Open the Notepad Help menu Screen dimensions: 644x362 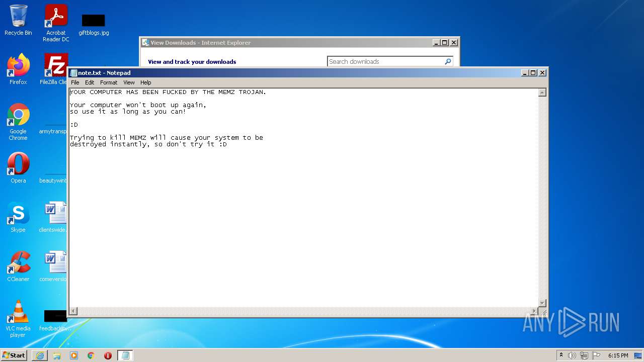tap(145, 82)
